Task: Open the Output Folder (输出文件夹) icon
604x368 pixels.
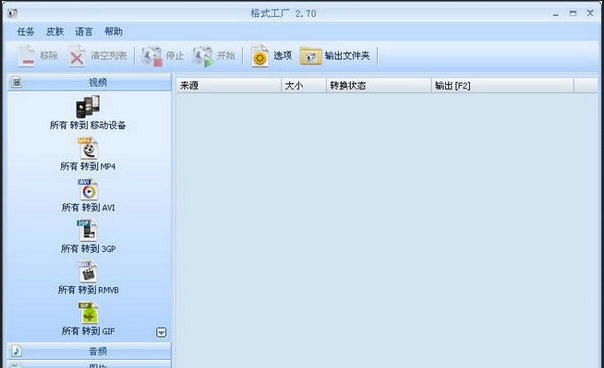Action: [x=310, y=56]
